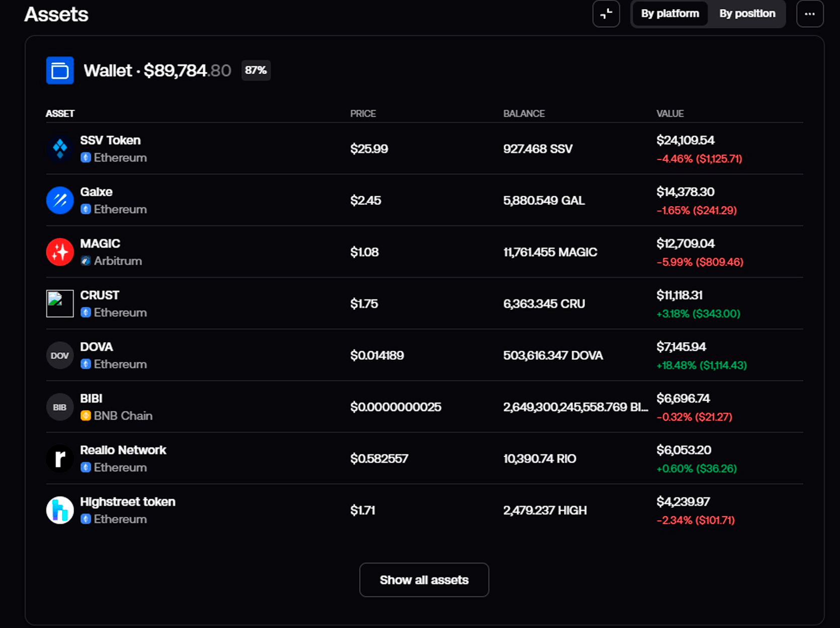Screen dimensions: 840x628
Task: Click the Highstreet token logo
Action: pos(60,510)
